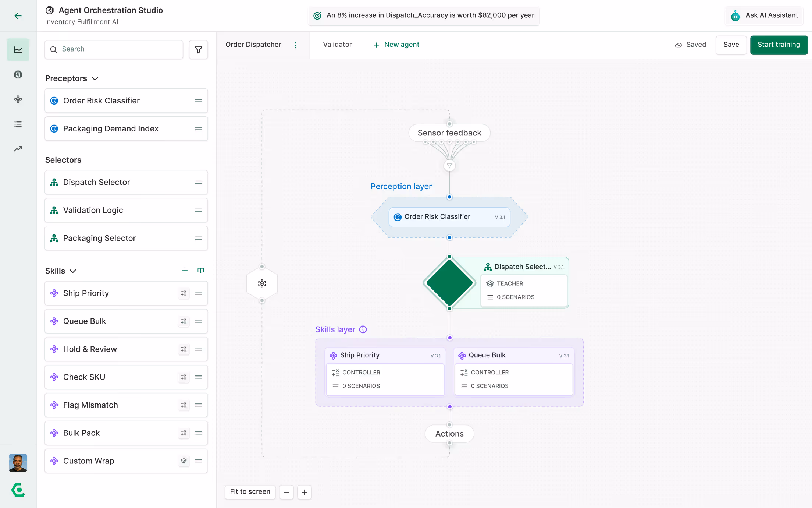
Task: Go back using the left arrow icon
Action: coord(18,15)
